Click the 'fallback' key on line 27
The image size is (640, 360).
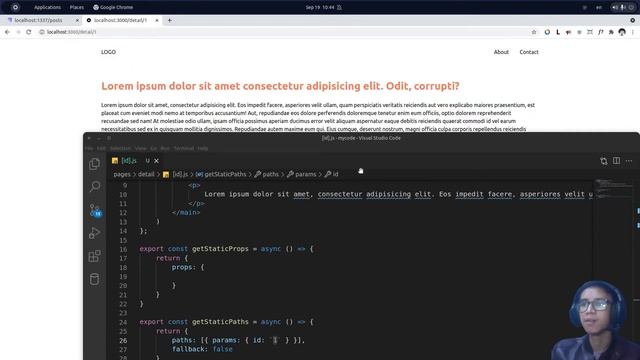coord(189,349)
